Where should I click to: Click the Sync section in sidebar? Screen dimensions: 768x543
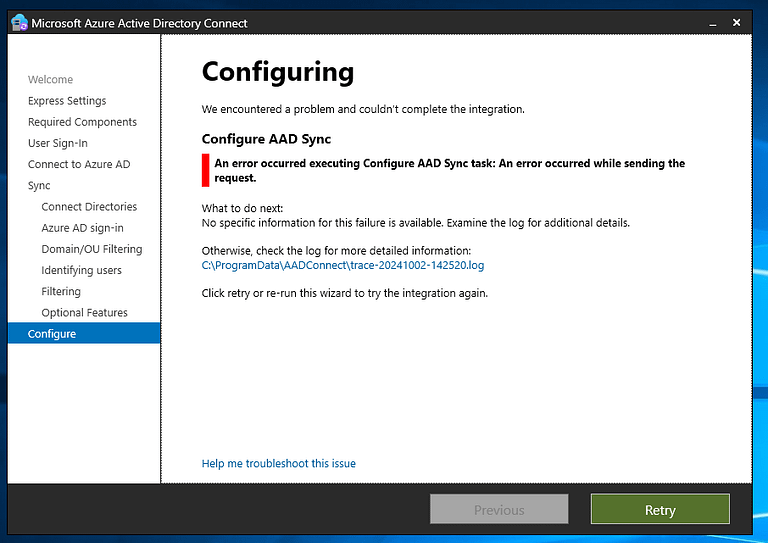tap(39, 186)
